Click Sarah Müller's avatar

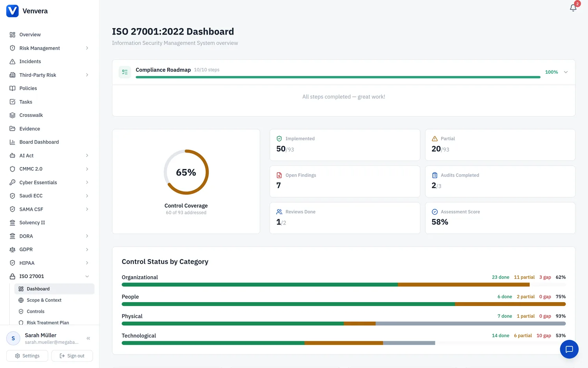[x=13, y=338]
